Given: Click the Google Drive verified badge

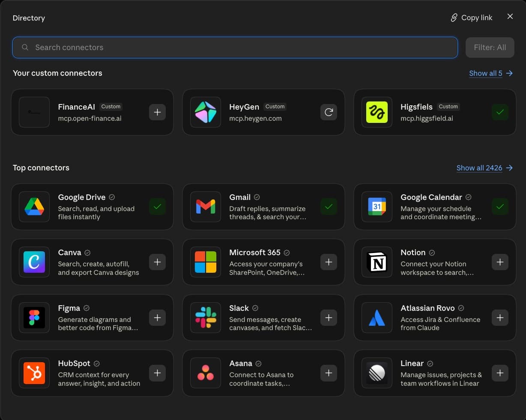Looking at the screenshot, I should click(x=112, y=197).
